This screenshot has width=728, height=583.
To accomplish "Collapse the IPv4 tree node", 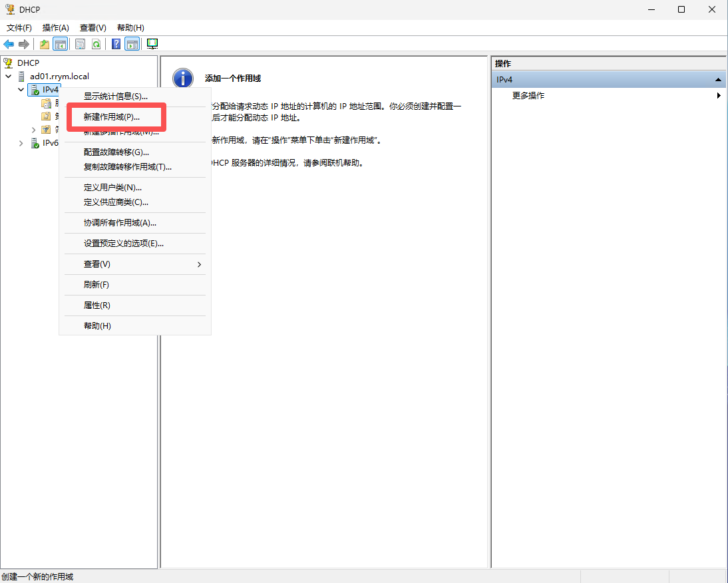I will click(x=21, y=89).
